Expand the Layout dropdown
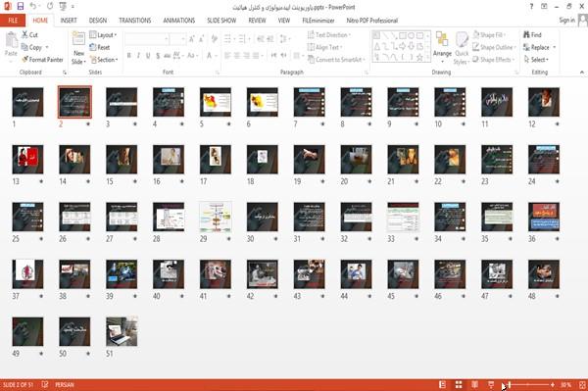 103,35
